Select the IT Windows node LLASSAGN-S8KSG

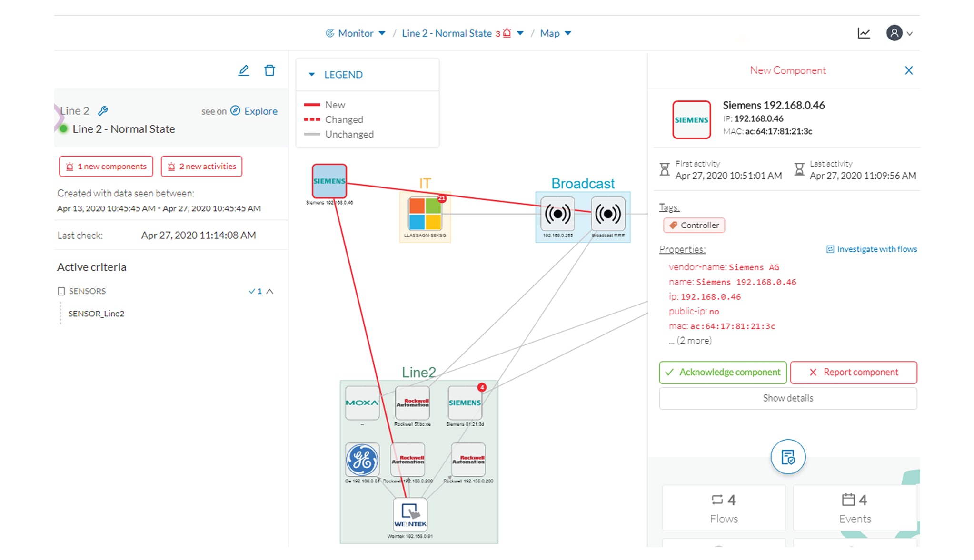pyautogui.click(x=425, y=214)
